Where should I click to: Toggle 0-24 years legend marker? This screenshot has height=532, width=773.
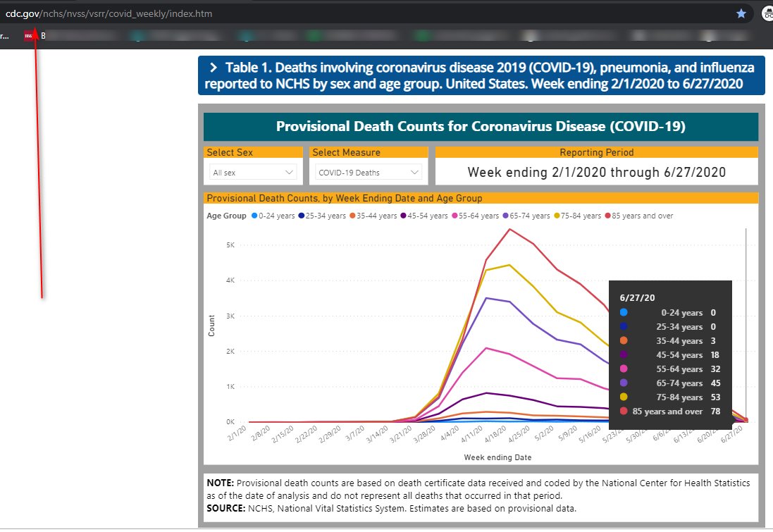point(254,216)
